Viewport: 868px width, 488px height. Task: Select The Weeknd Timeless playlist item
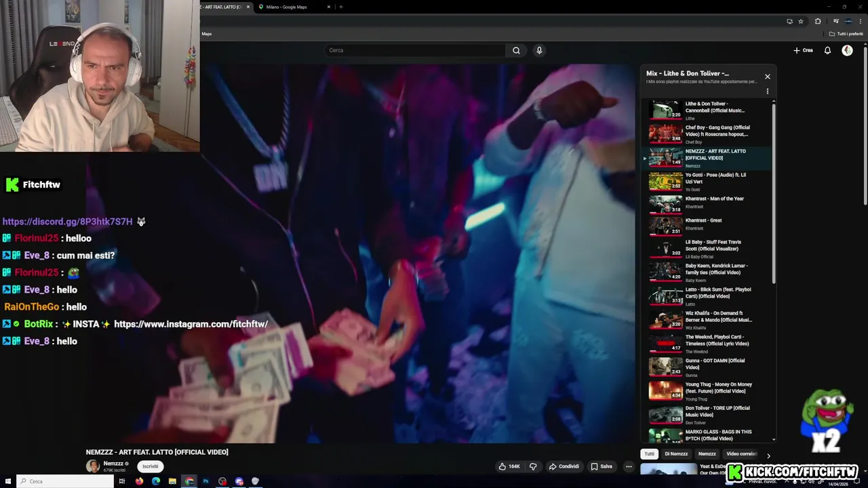708,344
